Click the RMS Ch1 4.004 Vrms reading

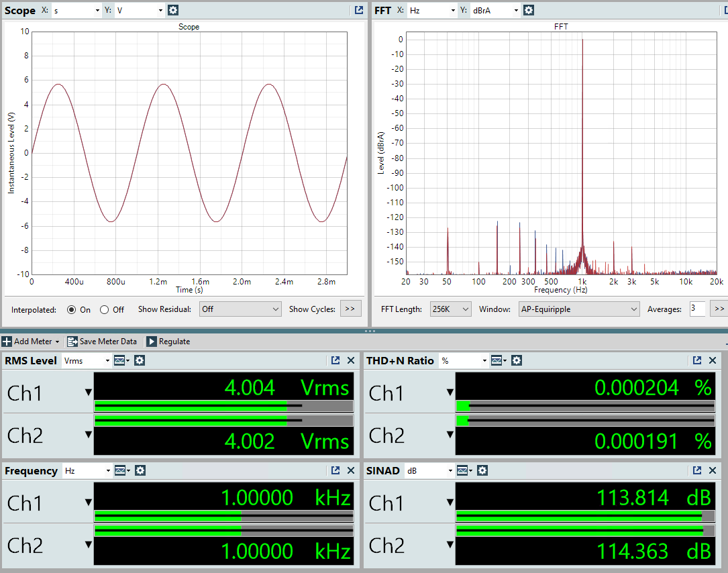pyautogui.click(x=287, y=387)
